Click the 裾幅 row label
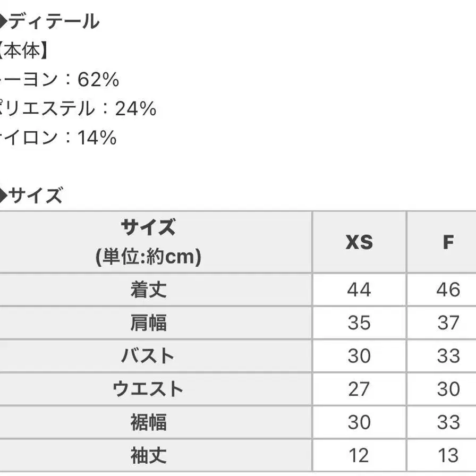 pyautogui.click(x=148, y=422)
